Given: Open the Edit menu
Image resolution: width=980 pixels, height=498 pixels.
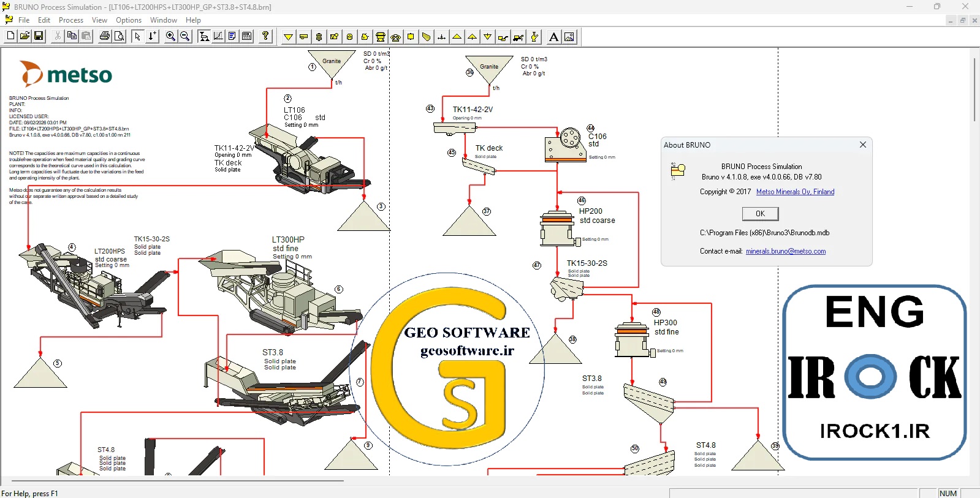Looking at the screenshot, I should point(44,20).
